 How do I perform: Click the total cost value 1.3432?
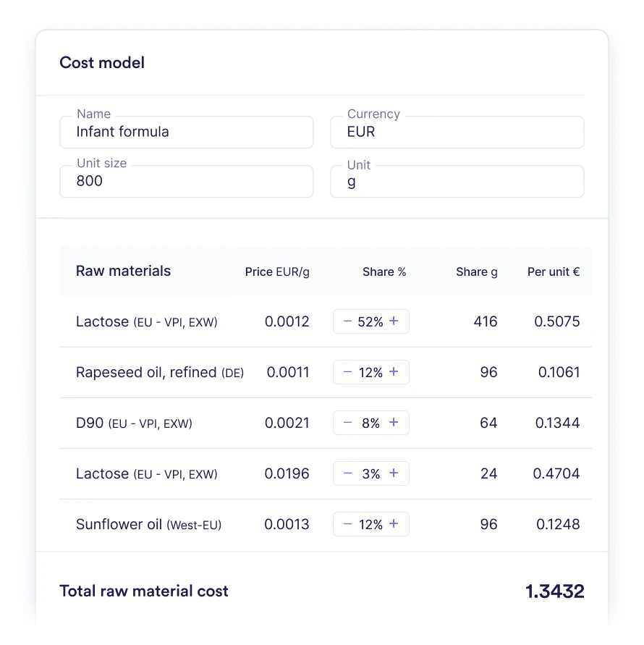pos(555,591)
